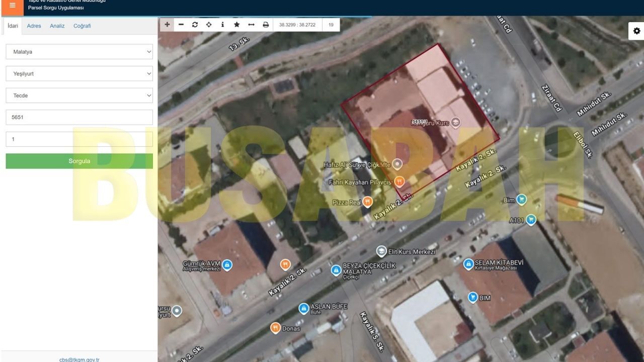This screenshot has height=362, width=644.
Task: Expand the Malatya province dropdown
Action: 79,51
